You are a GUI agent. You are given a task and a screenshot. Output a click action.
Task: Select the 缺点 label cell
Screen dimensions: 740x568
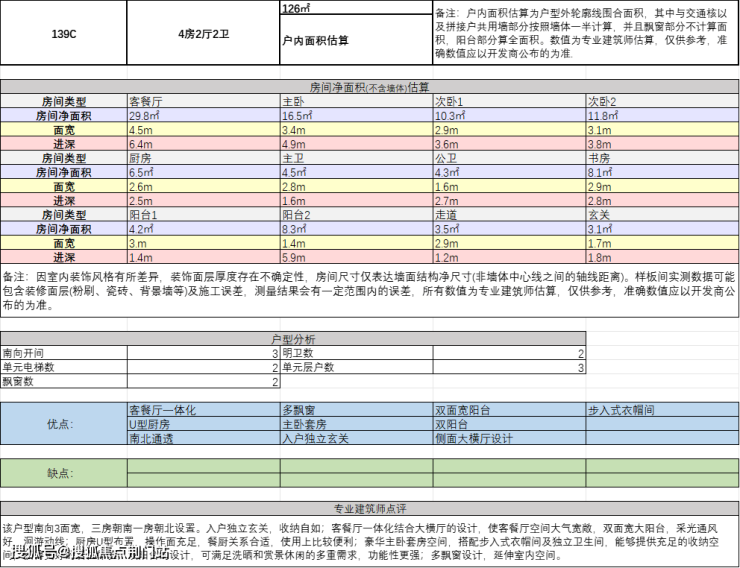tap(64, 473)
